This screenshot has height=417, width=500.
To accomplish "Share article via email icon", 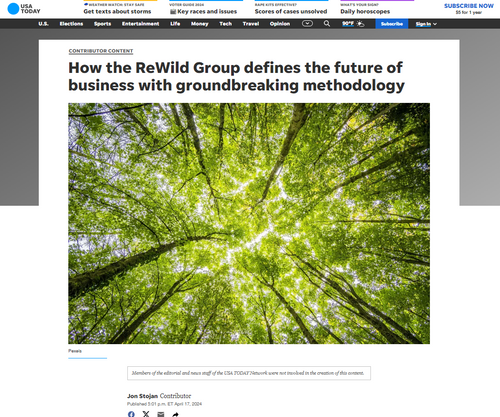I will 161,414.
